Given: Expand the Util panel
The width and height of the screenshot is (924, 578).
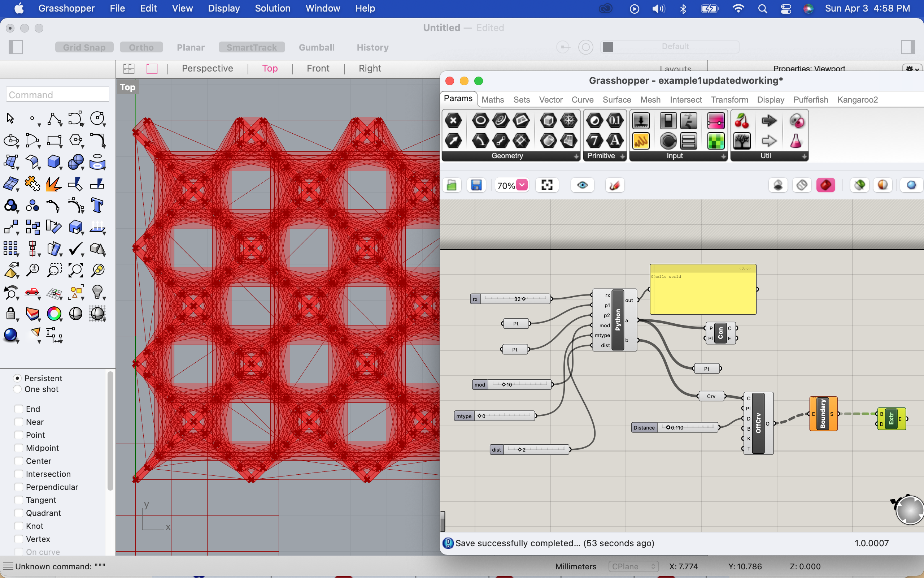Looking at the screenshot, I should 804,156.
